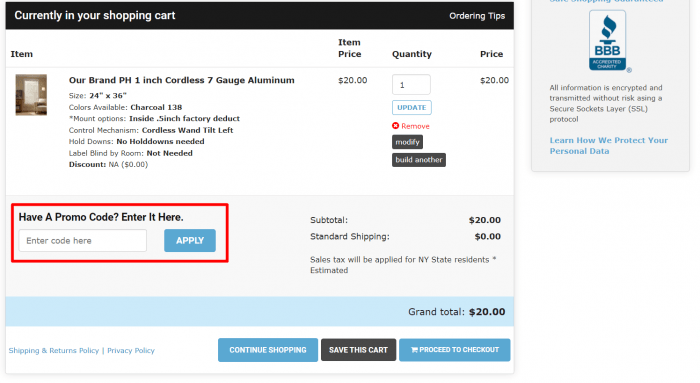This screenshot has width=700, height=383.
Task: Open Ordering Tips in the cart header
Action: coord(477,16)
